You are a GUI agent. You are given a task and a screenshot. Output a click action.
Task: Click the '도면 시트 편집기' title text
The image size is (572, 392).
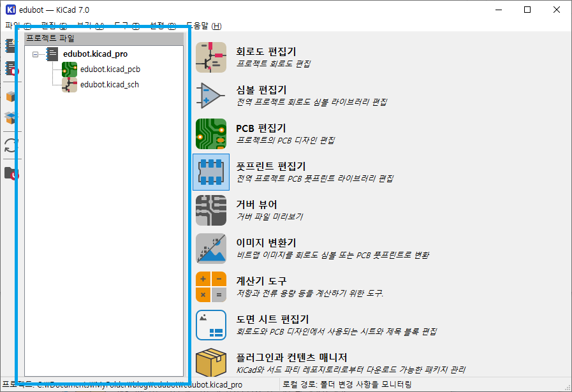pos(272,319)
